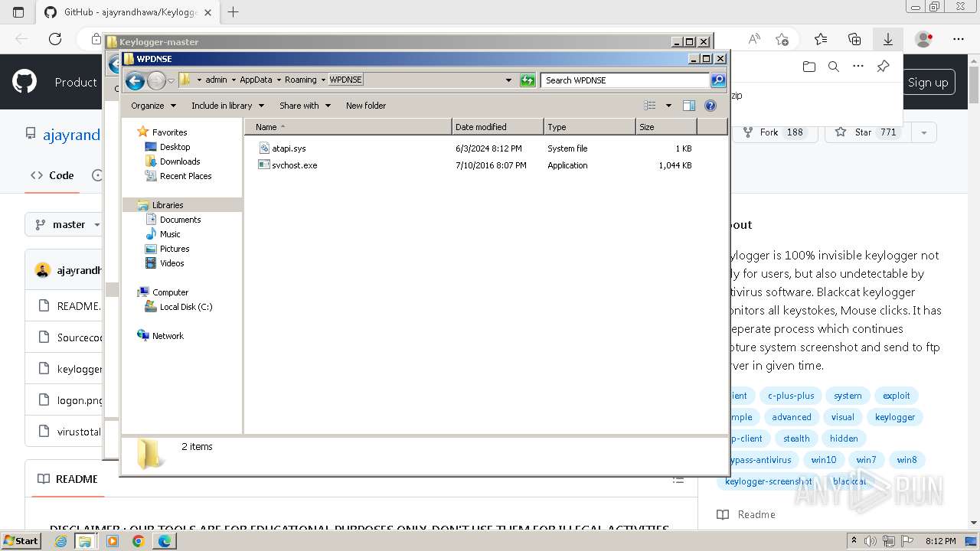Image resolution: width=980 pixels, height=551 pixels.
Task: Select Libraries in navigation pane
Action: (168, 205)
